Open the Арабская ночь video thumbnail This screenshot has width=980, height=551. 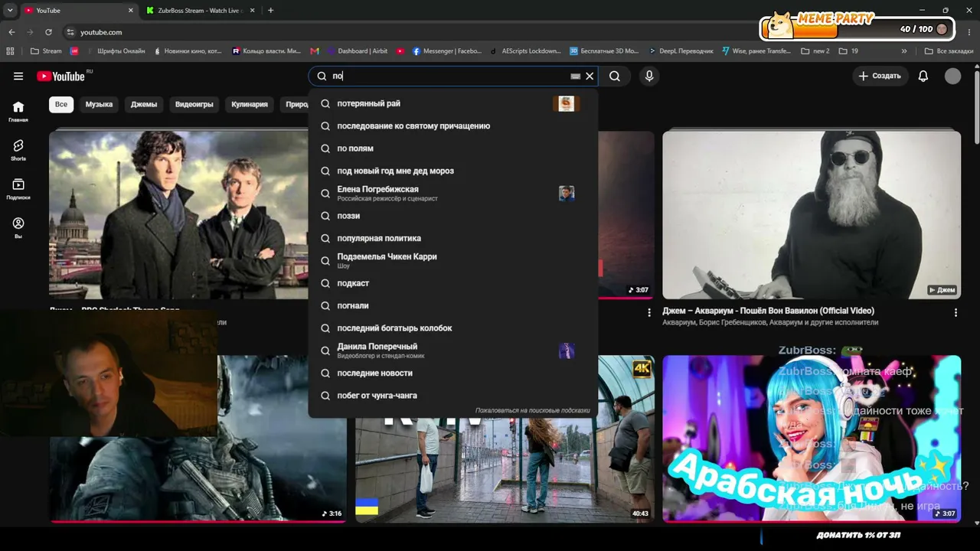click(812, 439)
